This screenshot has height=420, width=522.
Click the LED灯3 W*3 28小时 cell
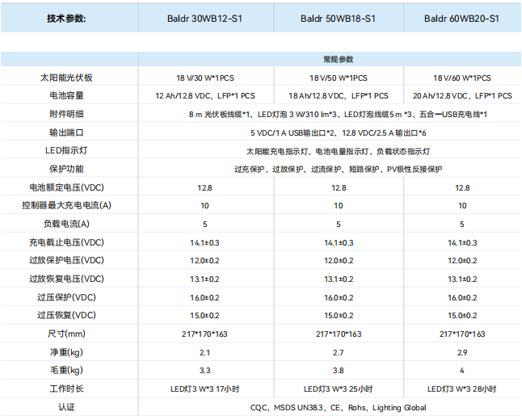coord(461,389)
